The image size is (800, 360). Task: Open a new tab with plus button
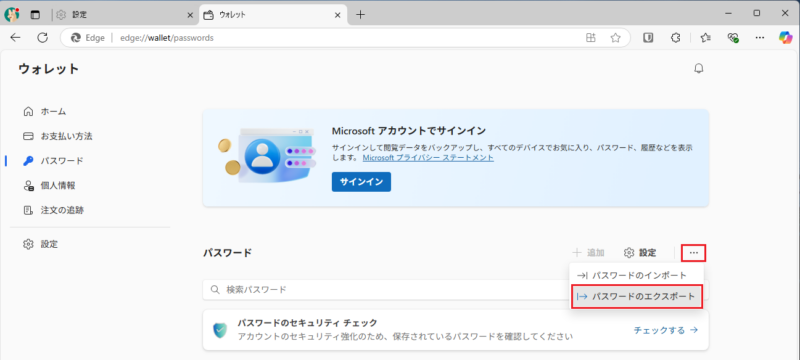[360, 15]
